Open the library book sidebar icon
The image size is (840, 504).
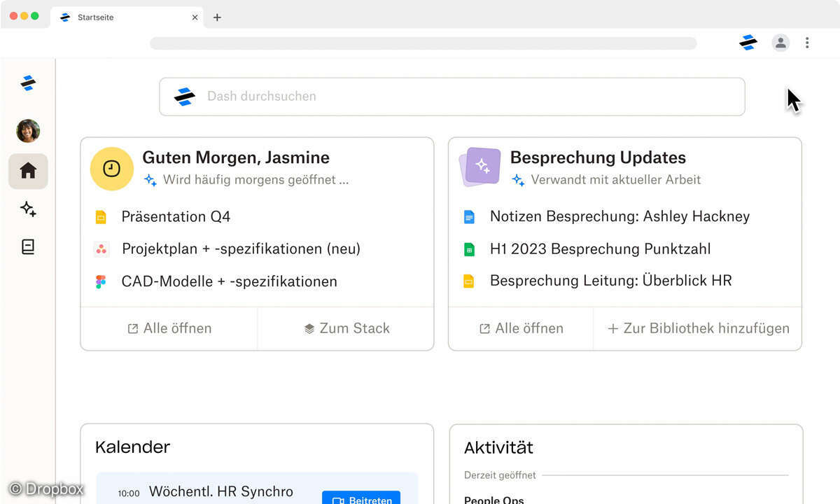(28, 246)
